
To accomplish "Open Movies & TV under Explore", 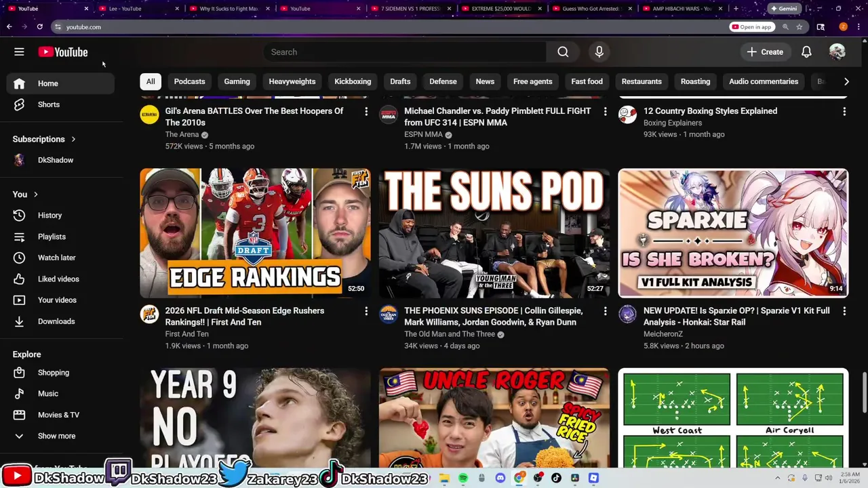I will 61,415.
